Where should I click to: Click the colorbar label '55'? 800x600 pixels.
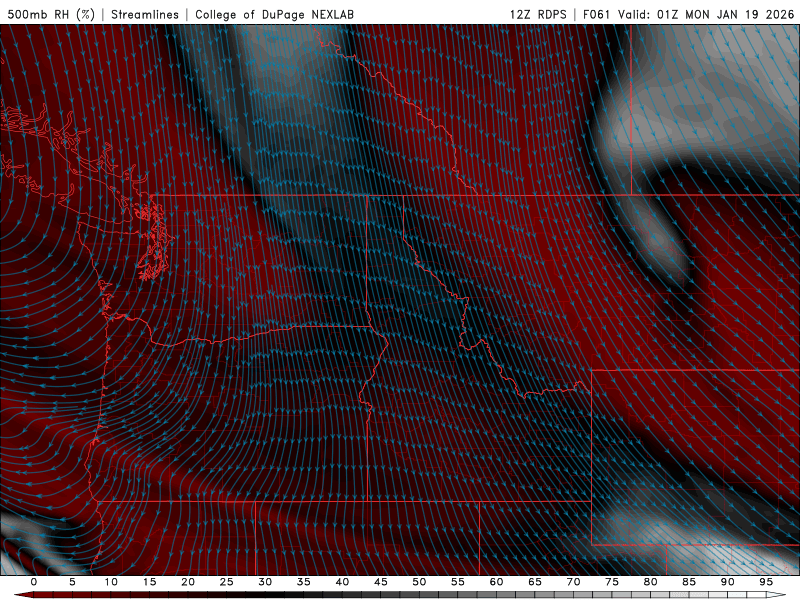(x=458, y=582)
